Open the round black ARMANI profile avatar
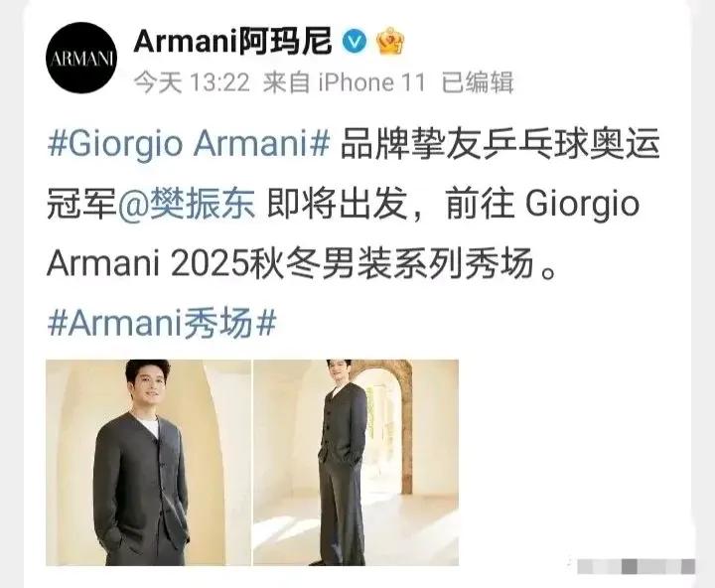Viewport: 715px width, 588px height. (x=81, y=58)
